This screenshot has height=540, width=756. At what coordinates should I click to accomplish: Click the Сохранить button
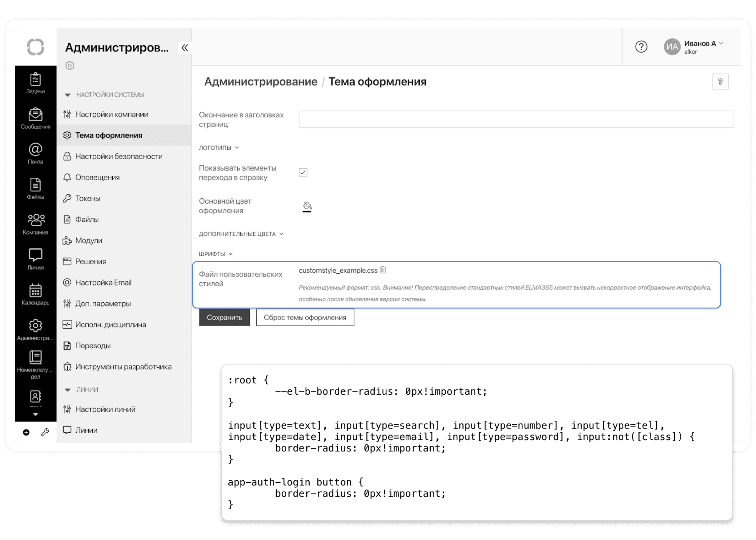224,317
